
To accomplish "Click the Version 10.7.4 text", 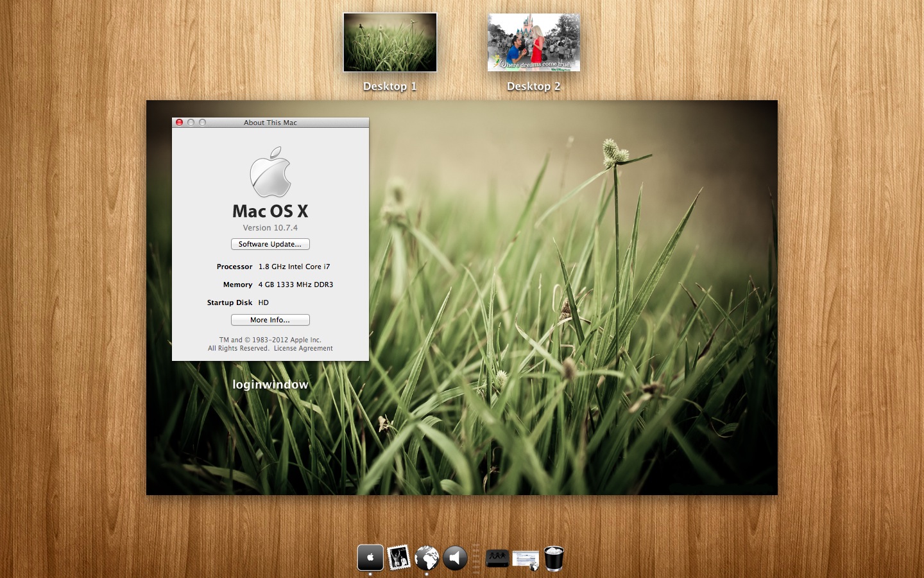I will point(270,228).
